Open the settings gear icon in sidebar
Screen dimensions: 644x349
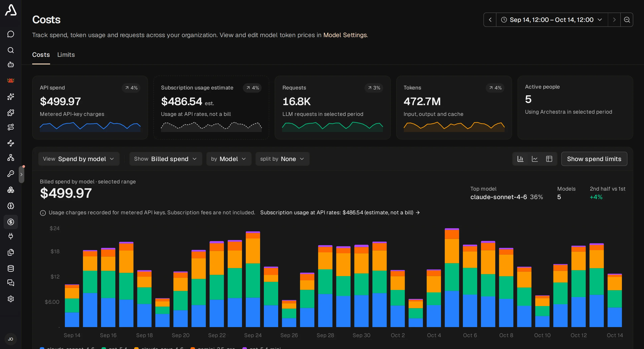click(11, 299)
